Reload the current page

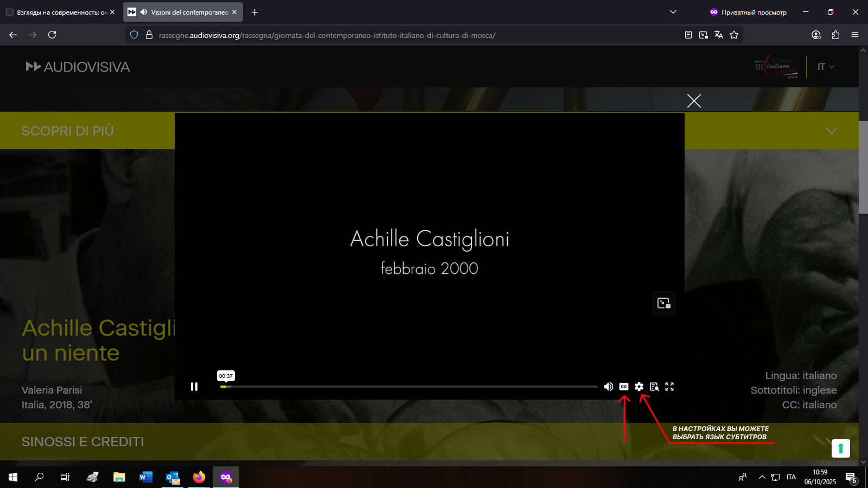[52, 35]
